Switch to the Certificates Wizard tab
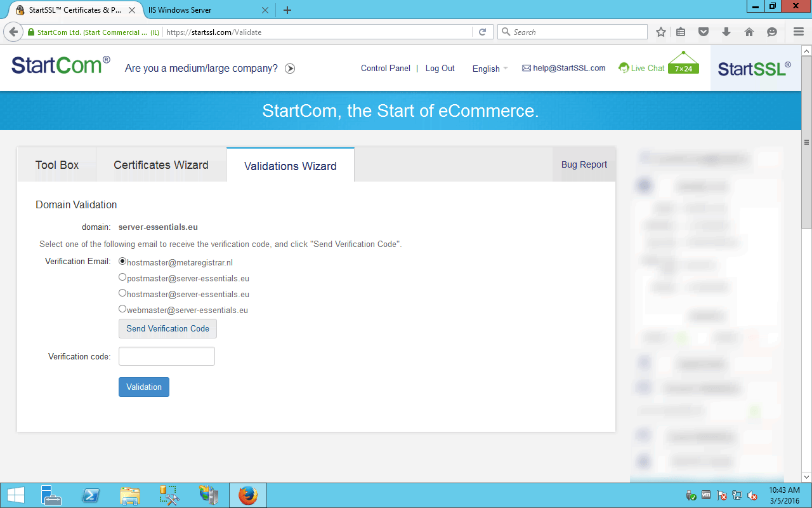Viewport: 812px width, 508px height. (x=161, y=165)
